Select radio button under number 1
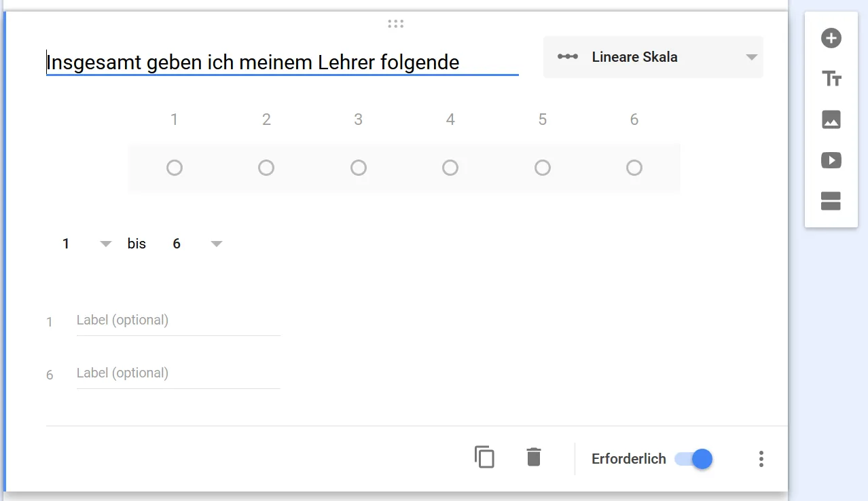The width and height of the screenshot is (868, 501). coord(175,168)
